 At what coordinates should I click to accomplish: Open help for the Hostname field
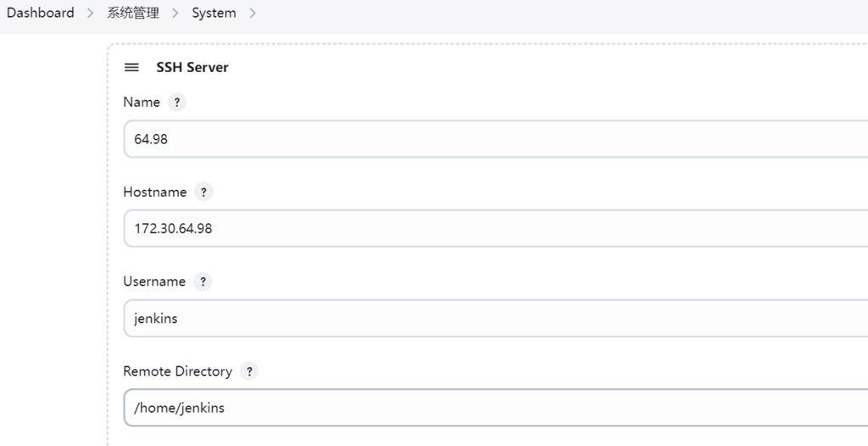point(203,192)
